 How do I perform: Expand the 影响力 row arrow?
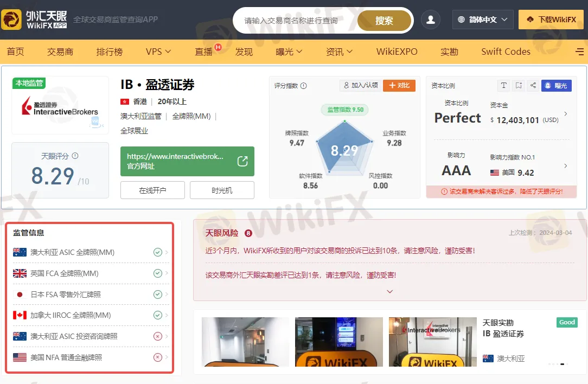[566, 166]
